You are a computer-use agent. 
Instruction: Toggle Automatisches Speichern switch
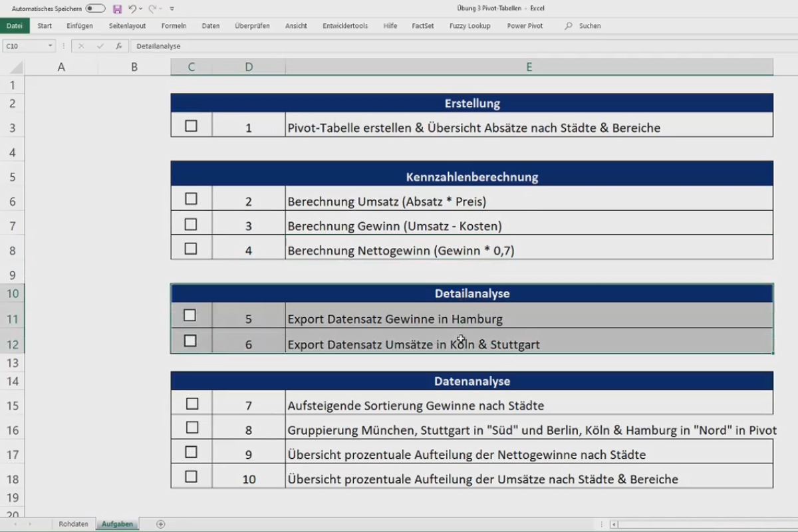[x=95, y=9]
